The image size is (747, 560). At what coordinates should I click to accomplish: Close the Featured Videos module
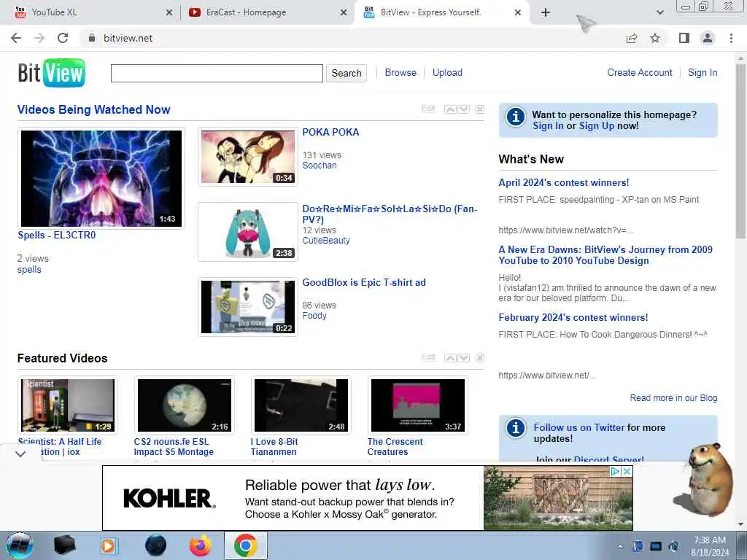tap(480, 357)
